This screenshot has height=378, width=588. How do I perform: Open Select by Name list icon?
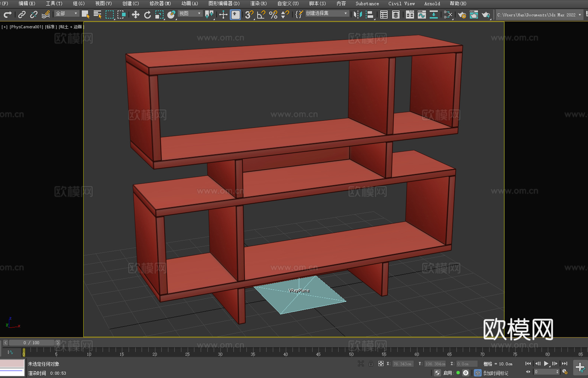[x=97, y=14]
